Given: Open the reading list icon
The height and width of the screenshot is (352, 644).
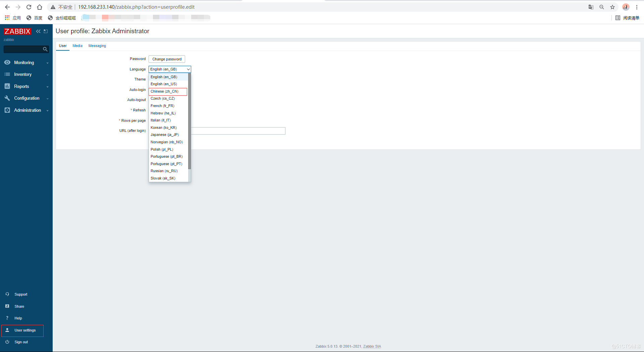Looking at the screenshot, I should [x=618, y=18].
